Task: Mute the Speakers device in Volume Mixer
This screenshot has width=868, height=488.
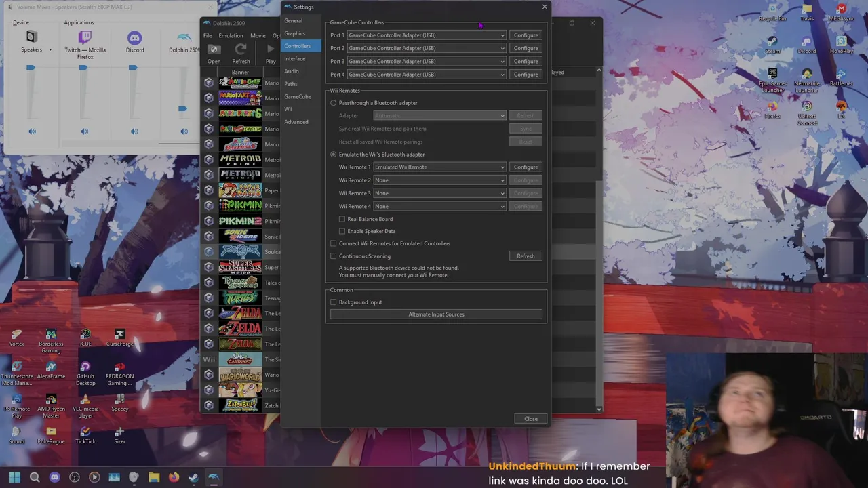Action: (x=32, y=131)
